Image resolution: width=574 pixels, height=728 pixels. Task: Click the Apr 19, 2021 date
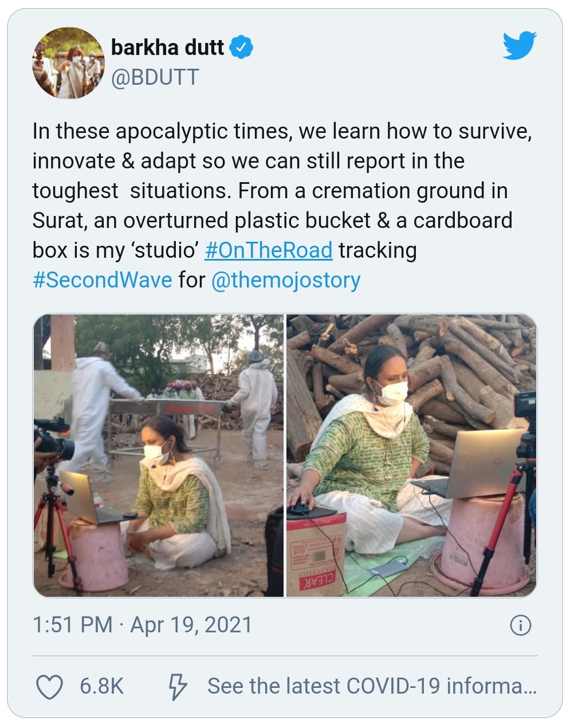tap(191, 625)
